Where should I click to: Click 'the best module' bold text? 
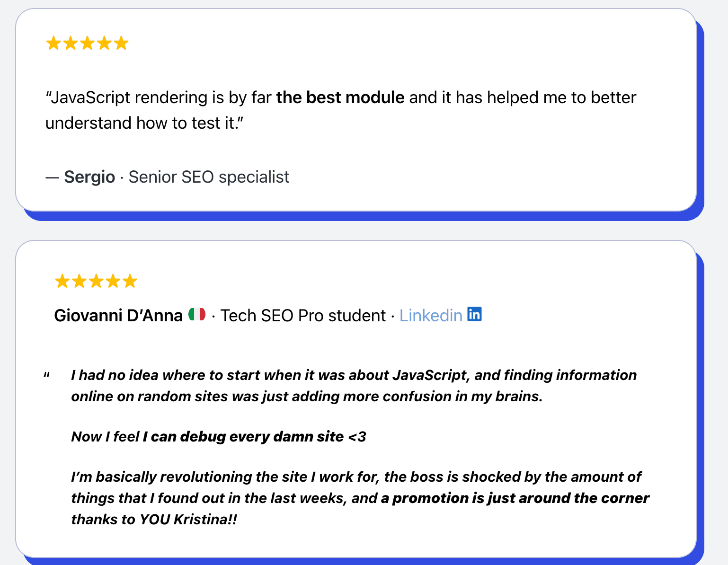pyautogui.click(x=340, y=97)
